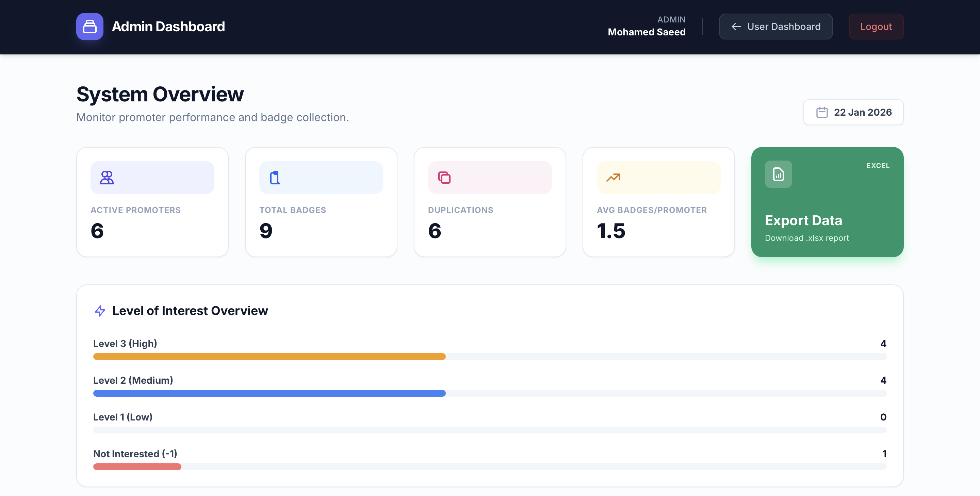Screen dimensions: 980x496
Task: Click the Admin Dashboard briefcase icon
Action: tap(90, 26)
